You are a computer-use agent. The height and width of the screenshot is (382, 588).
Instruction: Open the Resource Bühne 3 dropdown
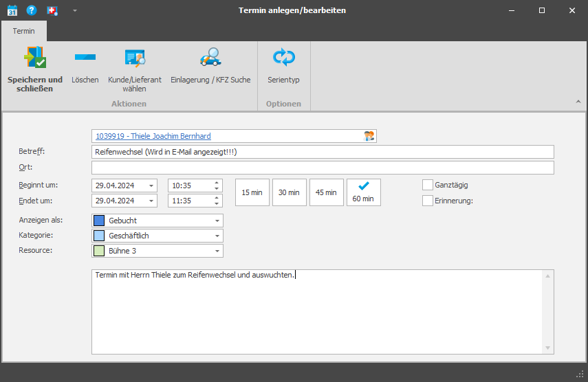pos(217,251)
